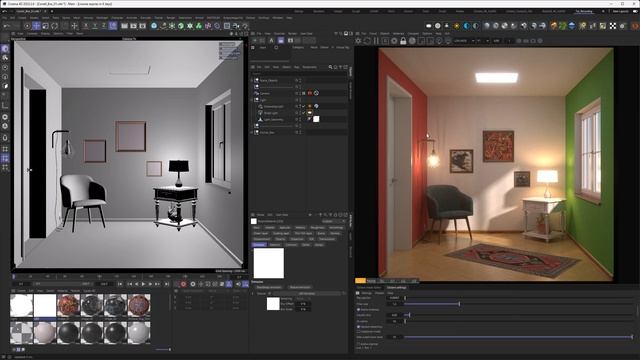Pause the Octane Live Viewer render
Image resolution: width=640 pixels, height=360 pixels.
(376, 41)
